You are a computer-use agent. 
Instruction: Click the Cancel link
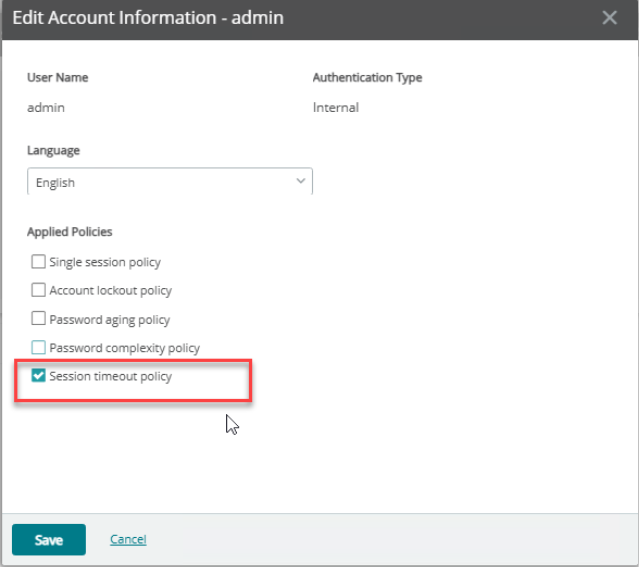[x=128, y=539]
